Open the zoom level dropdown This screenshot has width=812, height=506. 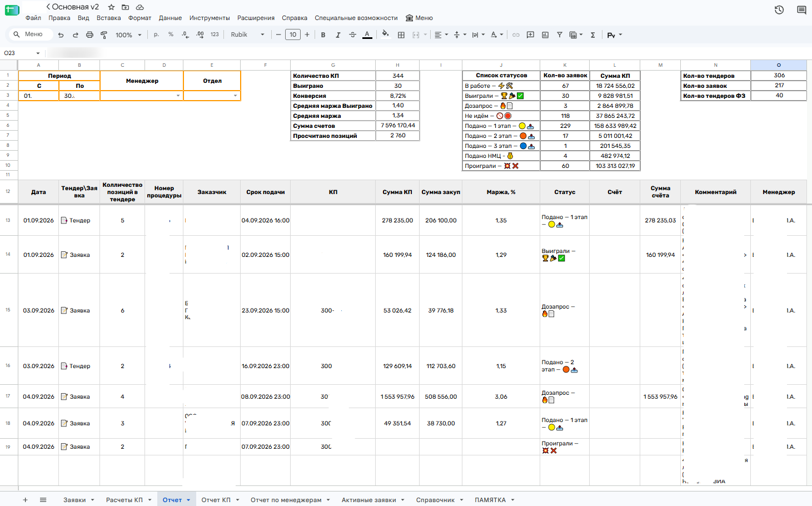pyautogui.click(x=128, y=35)
